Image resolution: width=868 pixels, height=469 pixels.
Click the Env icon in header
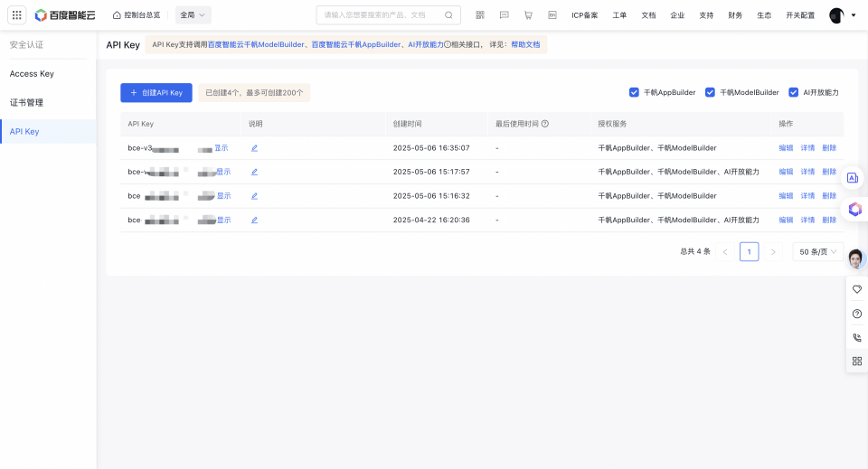tap(552, 15)
